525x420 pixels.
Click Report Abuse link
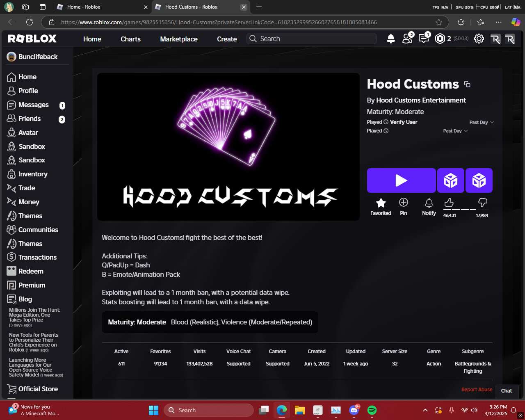(x=477, y=390)
